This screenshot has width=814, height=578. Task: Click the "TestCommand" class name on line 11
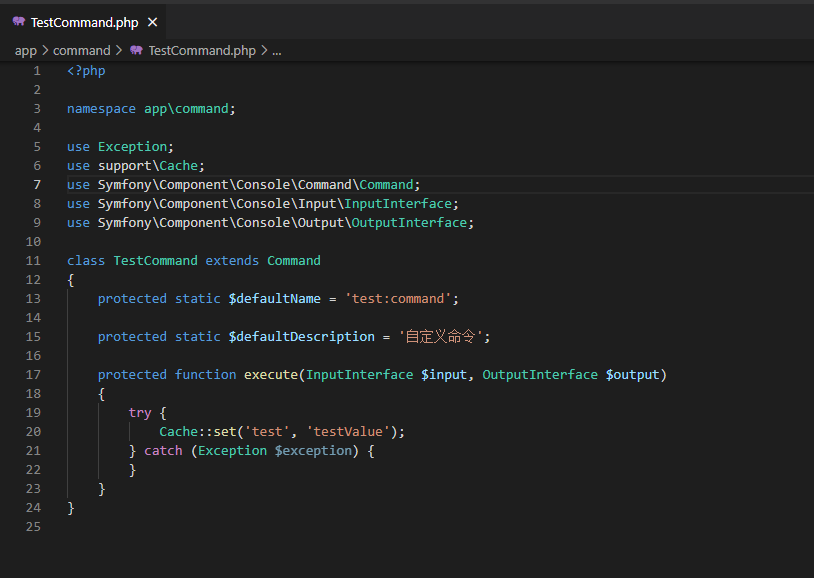pyautogui.click(x=155, y=261)
